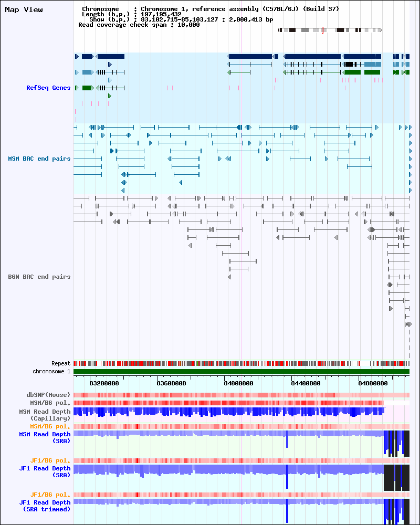
Task: Click the MSM BAC end pairs label
Action: 39,159
